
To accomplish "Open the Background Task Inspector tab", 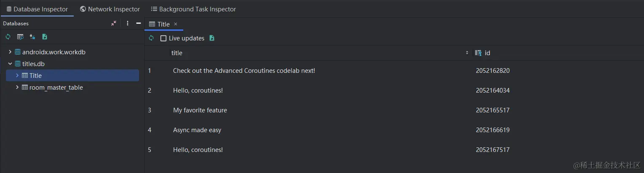I will (x=193, y=9).
